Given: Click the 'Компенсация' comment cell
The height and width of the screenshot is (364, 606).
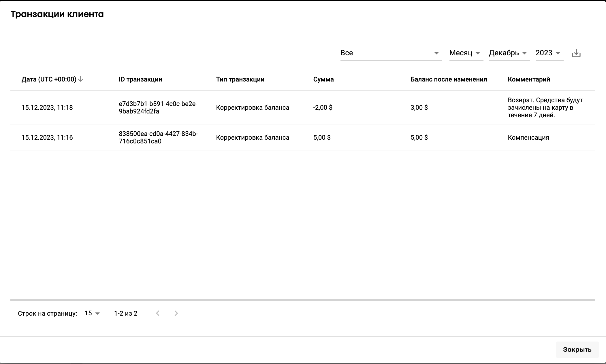Looking at the screenshot, I should pos(528,137).
